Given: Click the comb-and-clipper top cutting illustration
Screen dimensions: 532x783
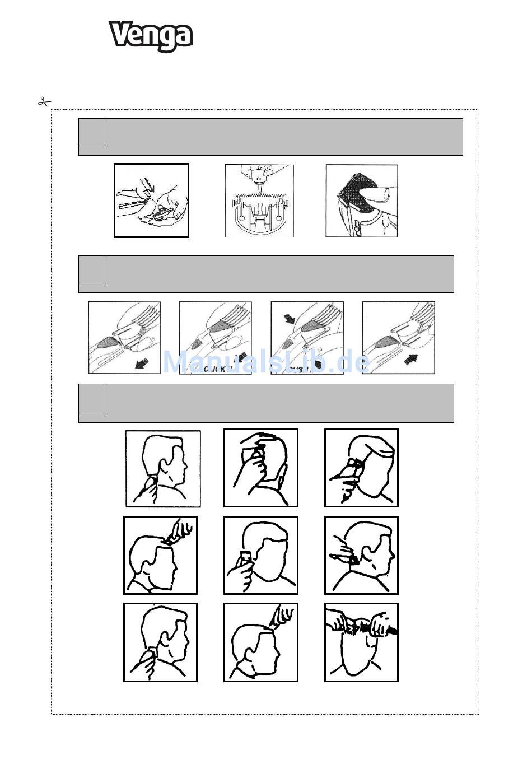Looking at the screenshot, I should [361, 642].
